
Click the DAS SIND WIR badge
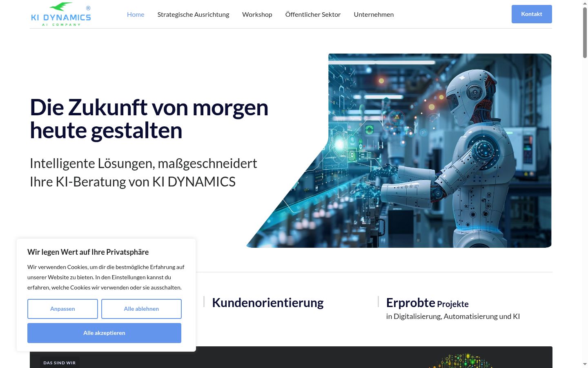coord(60,363)
